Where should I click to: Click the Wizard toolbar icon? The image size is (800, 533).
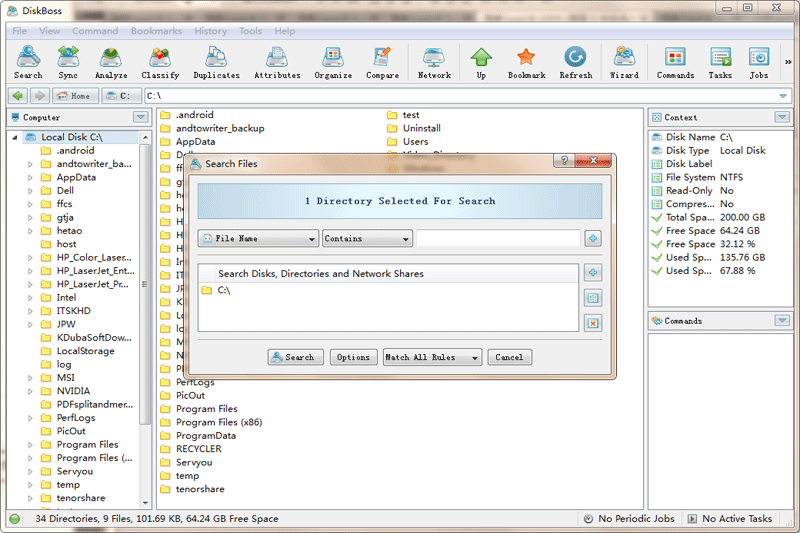click(x=624, y=62)
